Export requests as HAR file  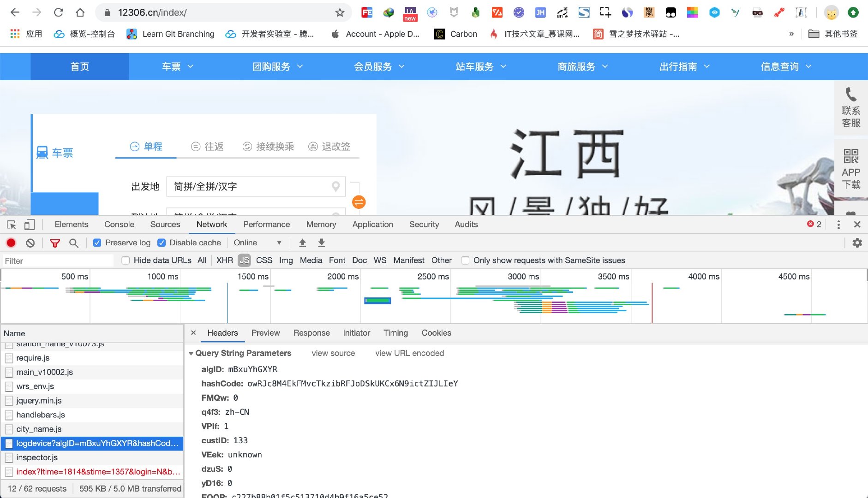(321, 242)
